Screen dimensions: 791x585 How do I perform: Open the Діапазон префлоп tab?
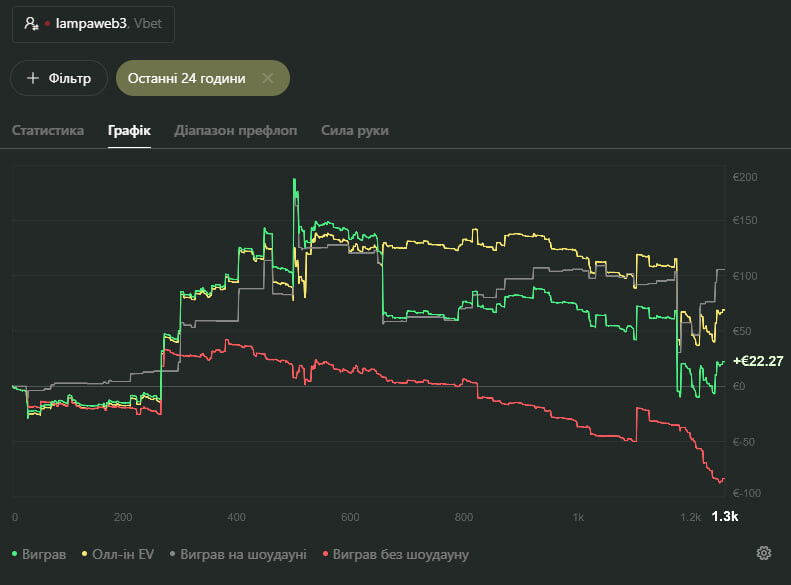coord(235,130)
